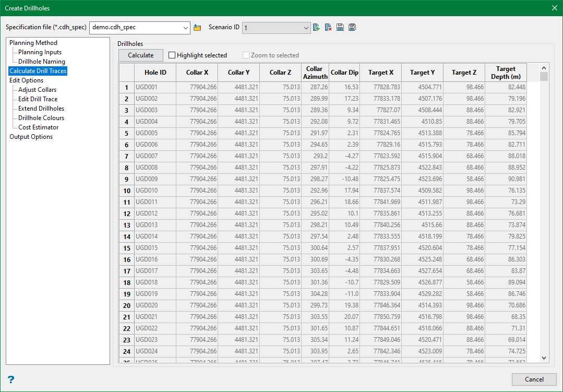Screen dimensions: 563x392
Task: Click the Target Depth (m) column header
Action: pos(506,73)
